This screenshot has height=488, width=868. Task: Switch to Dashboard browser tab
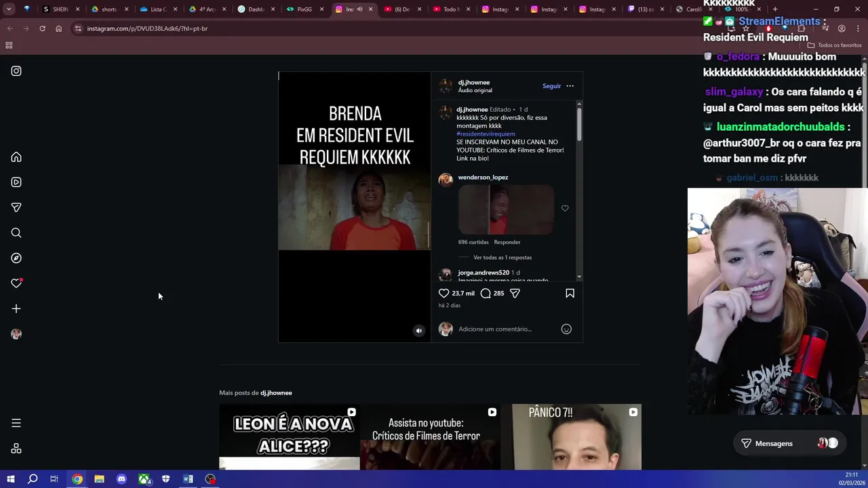click(x=256, y=9)
